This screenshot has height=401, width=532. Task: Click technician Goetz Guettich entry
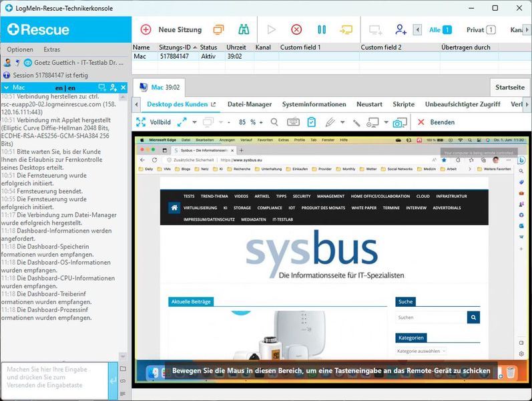[x=78, y=63]
